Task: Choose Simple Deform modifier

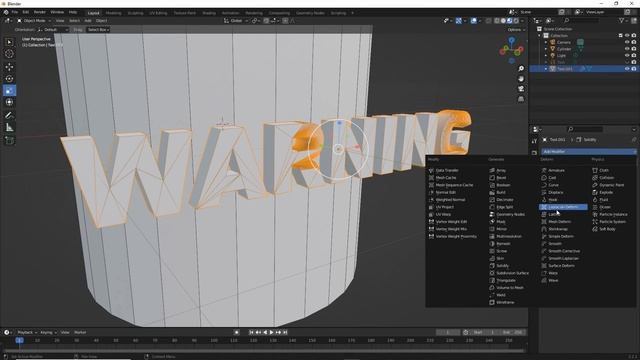Action: pos(561,236)
